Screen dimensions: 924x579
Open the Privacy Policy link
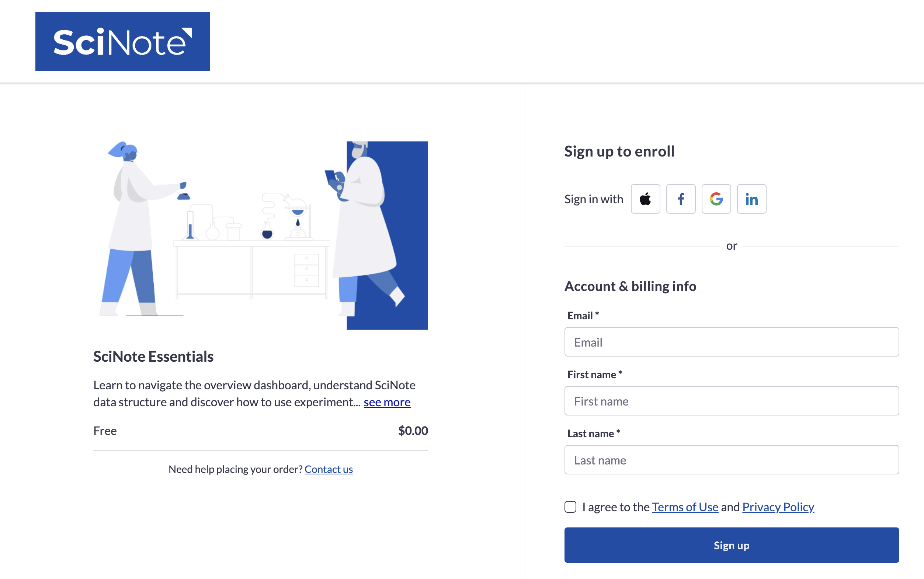point(778,507)
